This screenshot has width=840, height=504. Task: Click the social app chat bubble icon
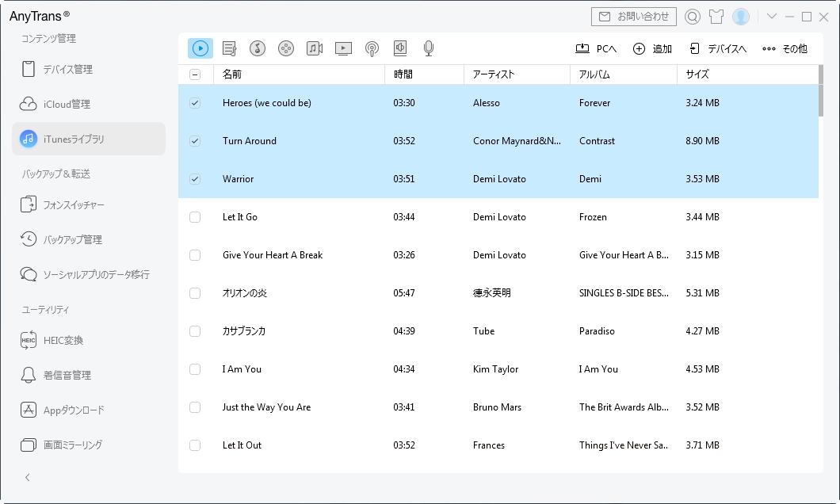(x=29, y=274)
